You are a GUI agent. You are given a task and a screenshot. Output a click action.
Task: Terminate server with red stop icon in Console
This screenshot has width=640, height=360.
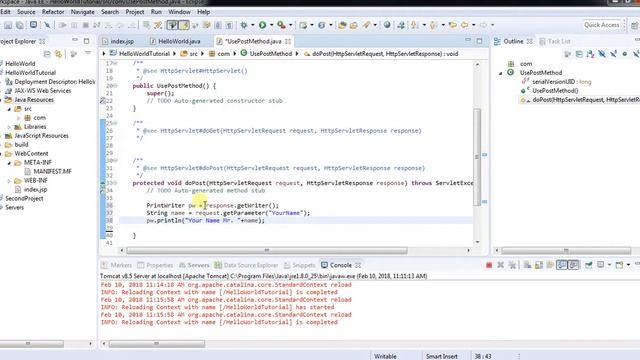[x=489, y=265]
